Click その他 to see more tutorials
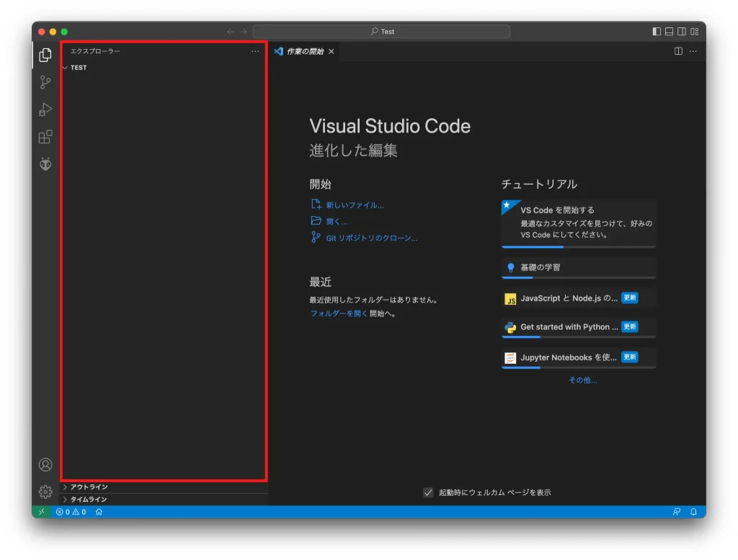Viewport: 738px width, 560px height. 582,380
